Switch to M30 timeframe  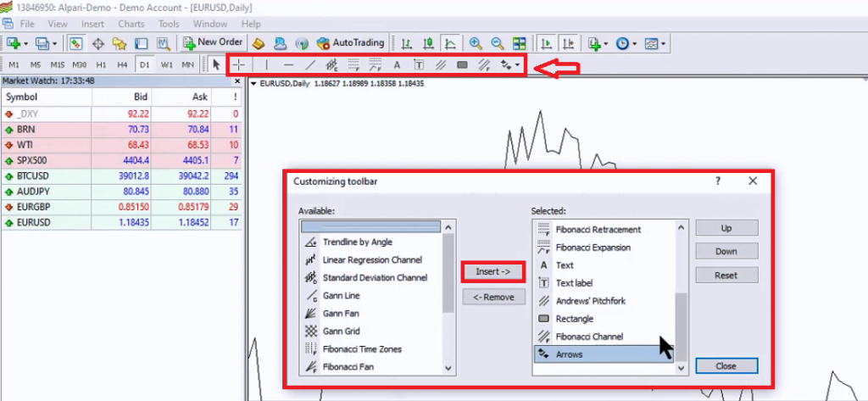coord(79,64)
